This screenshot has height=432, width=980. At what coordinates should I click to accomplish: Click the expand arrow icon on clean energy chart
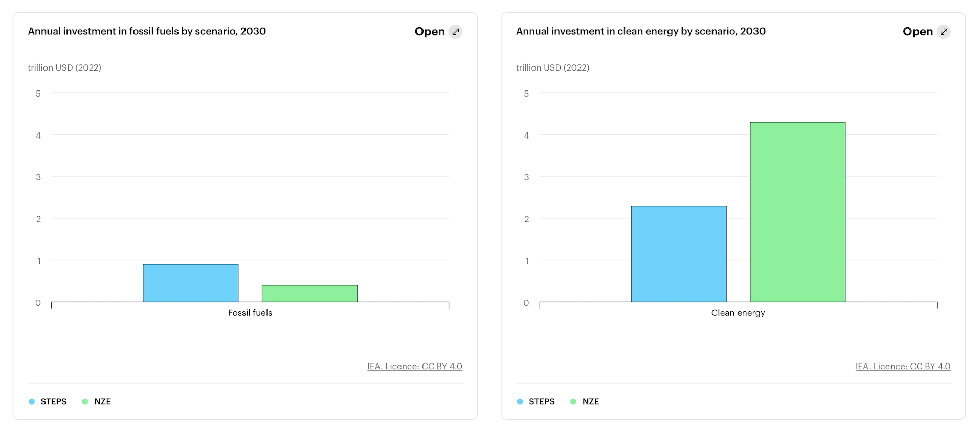coord(944,32)
